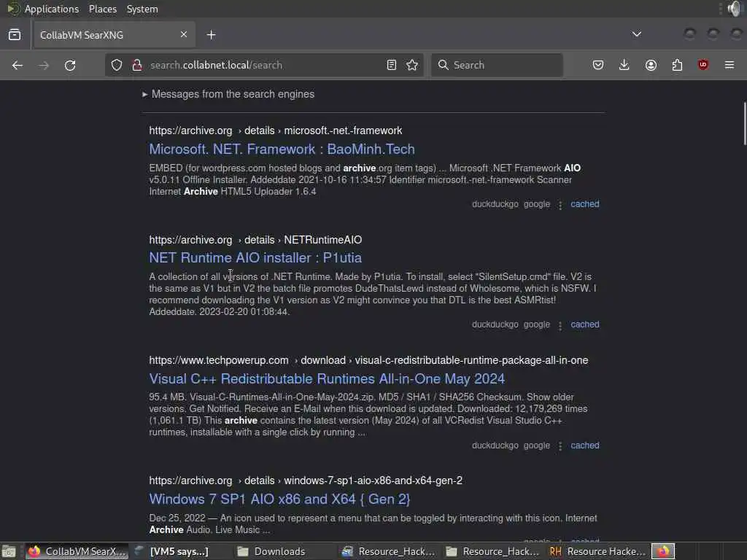Open the Firefox hamburger application menu
This screenshot has width=747, height=560.
729,65
